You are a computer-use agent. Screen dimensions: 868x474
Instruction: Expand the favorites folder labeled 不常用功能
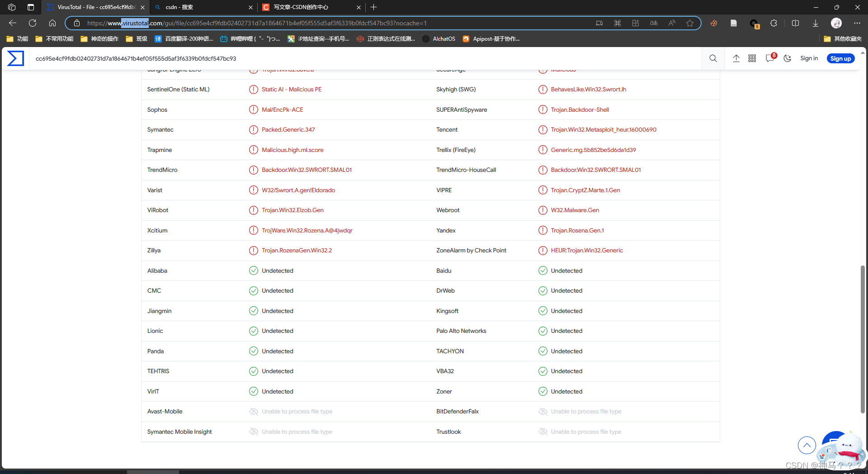[x=54, y=39]
